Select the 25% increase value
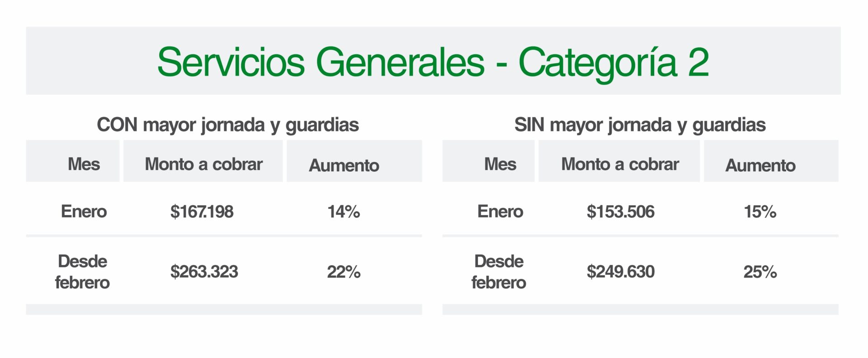This screenshot has width=868, height=358. pos(760,272)
